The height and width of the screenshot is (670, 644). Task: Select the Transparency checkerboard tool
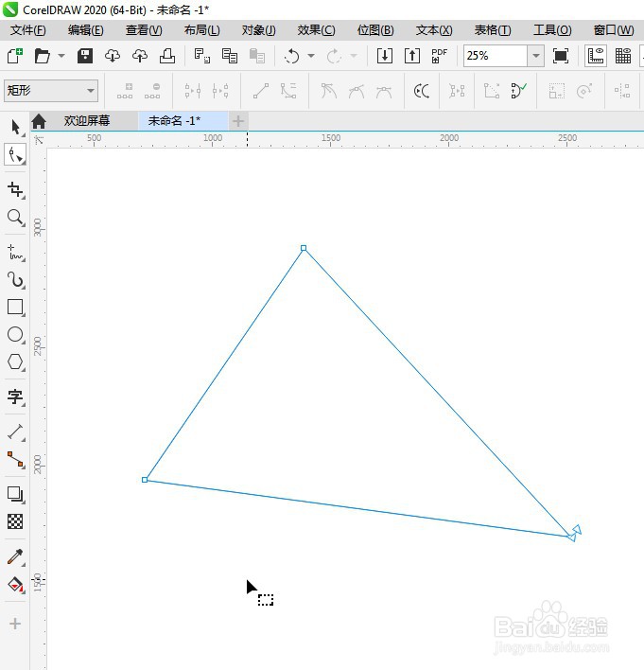[15, 521]
